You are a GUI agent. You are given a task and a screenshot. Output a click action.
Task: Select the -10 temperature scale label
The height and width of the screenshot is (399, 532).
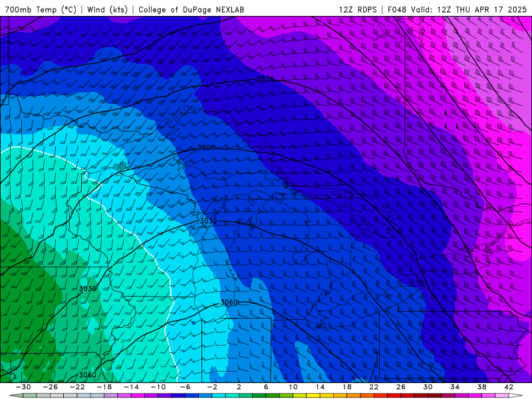pos(158,387)
